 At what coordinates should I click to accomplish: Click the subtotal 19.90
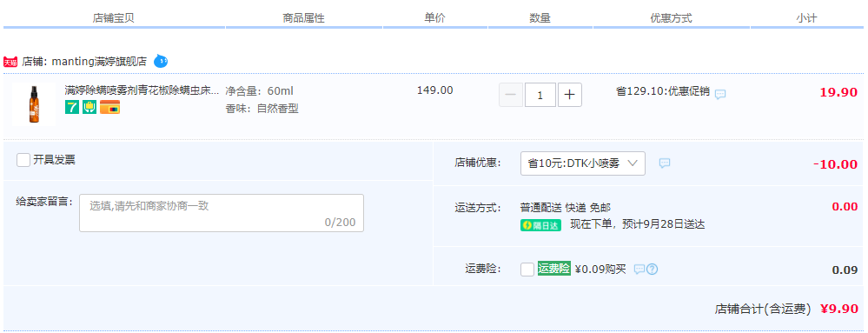838,92
